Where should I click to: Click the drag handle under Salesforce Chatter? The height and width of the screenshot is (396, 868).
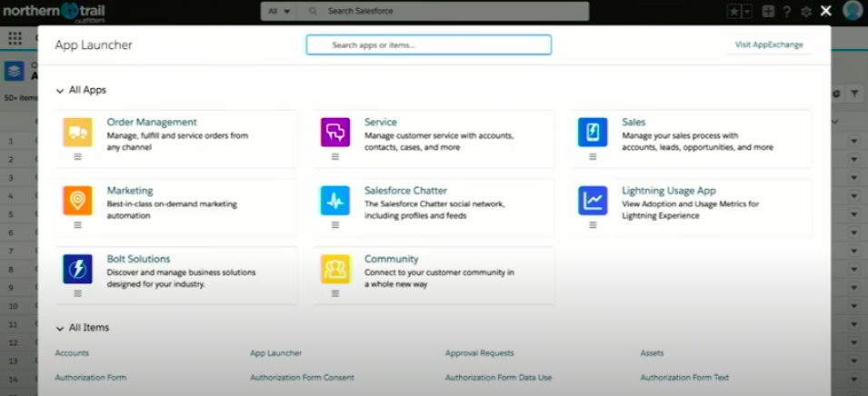click(334, 225)
